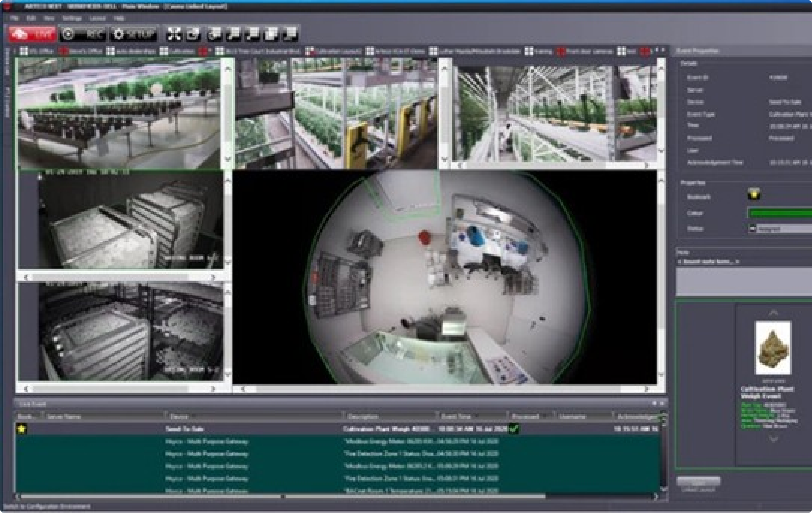This screenshot has height=513, width=812.
Task: Show next item with the down chevron below details
Action: pyautogui.click(x=773, y=439)
